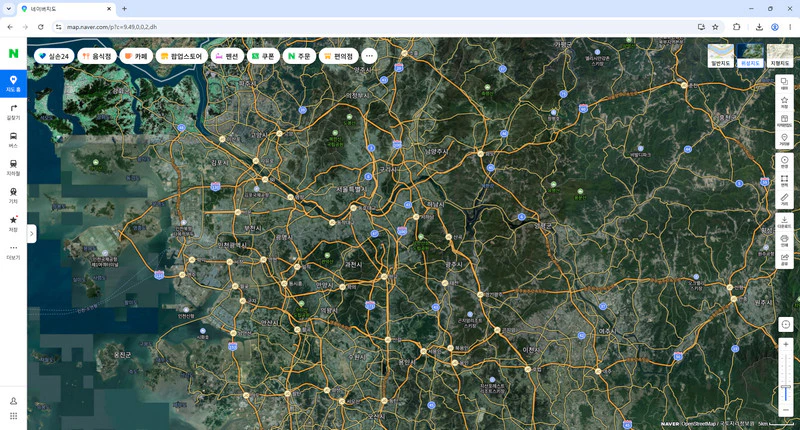Open the Chrome profile avatar
This screenshot has width=800, height=430.
coord(774,27)
